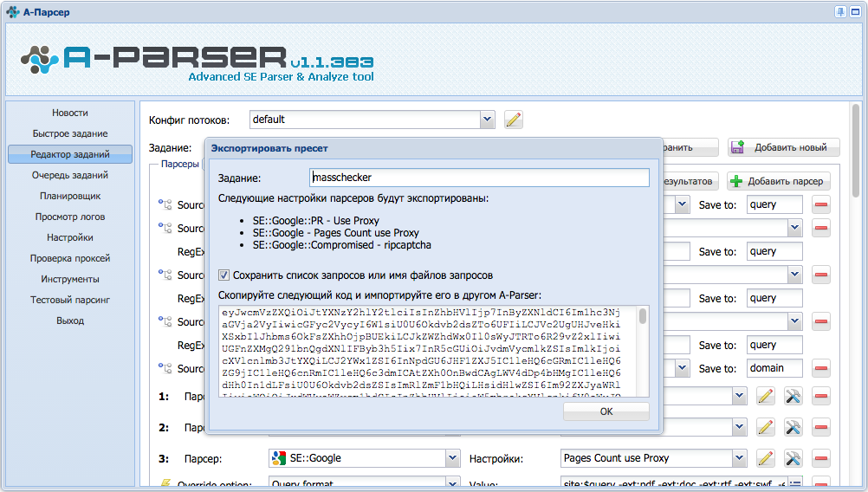Click the Save to domain input

[x=774, y=369]
